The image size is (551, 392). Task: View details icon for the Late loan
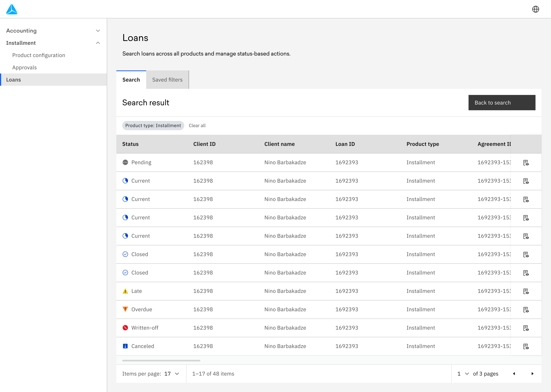[526, 291]
